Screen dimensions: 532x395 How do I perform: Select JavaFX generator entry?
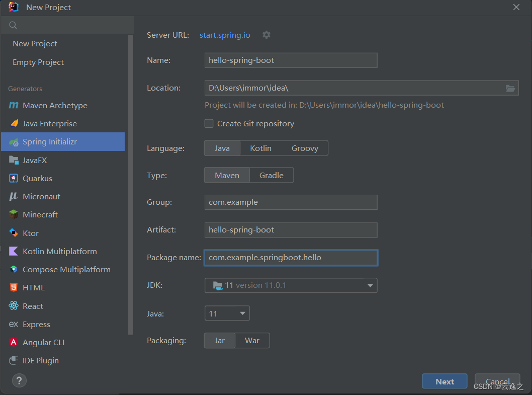point(63,160)
